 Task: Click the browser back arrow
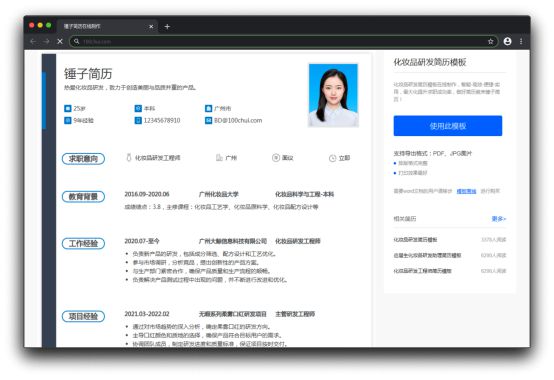(33, 41)
